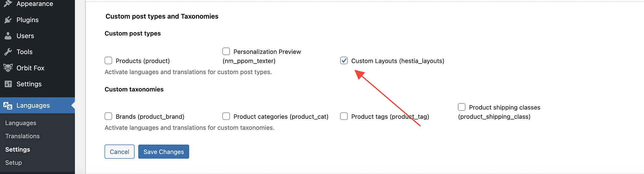Click the Languages translation icon

point(8,106)
